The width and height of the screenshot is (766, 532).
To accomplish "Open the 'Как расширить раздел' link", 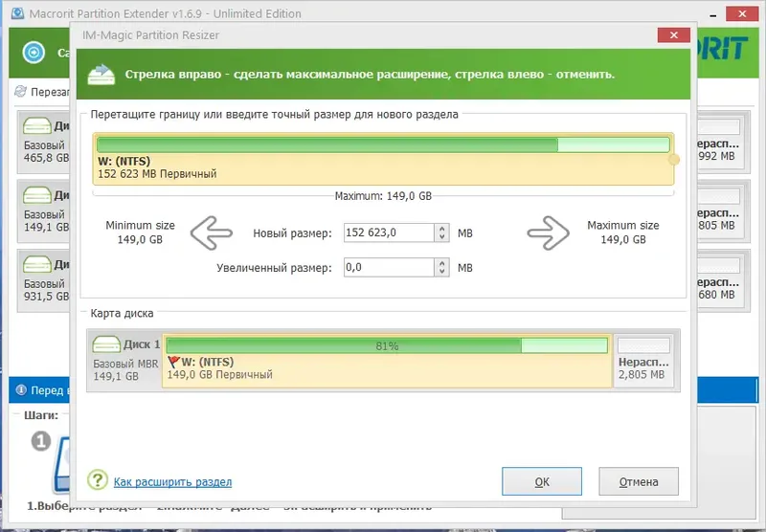I will tap(172, 481).
